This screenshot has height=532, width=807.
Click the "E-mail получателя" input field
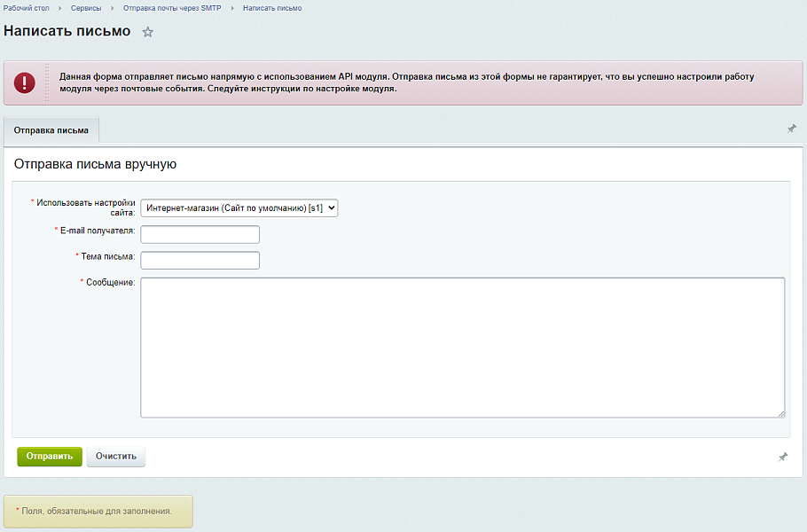coord(200,234)
